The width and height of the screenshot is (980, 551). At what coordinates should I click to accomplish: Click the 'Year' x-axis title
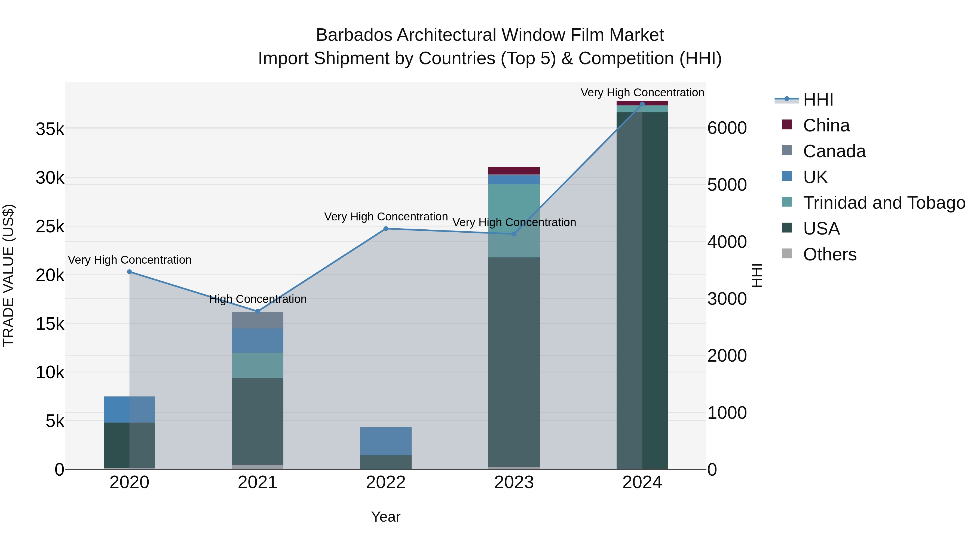tap(386, 517)
